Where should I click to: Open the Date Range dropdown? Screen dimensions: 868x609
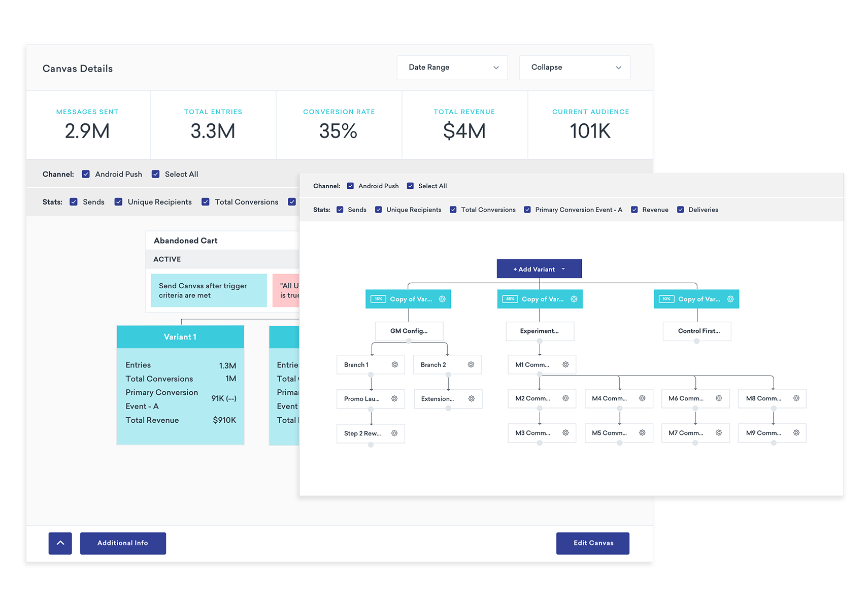[x=452, y=67]
